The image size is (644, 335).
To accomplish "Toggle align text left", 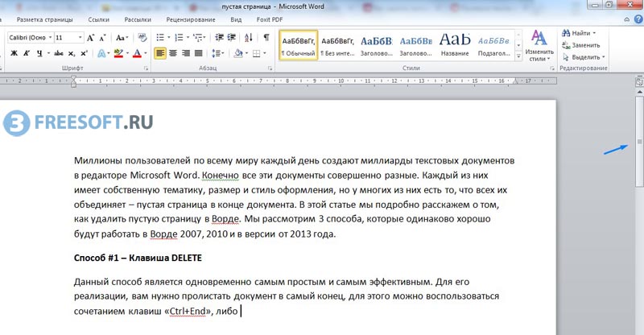I will 160,53.
